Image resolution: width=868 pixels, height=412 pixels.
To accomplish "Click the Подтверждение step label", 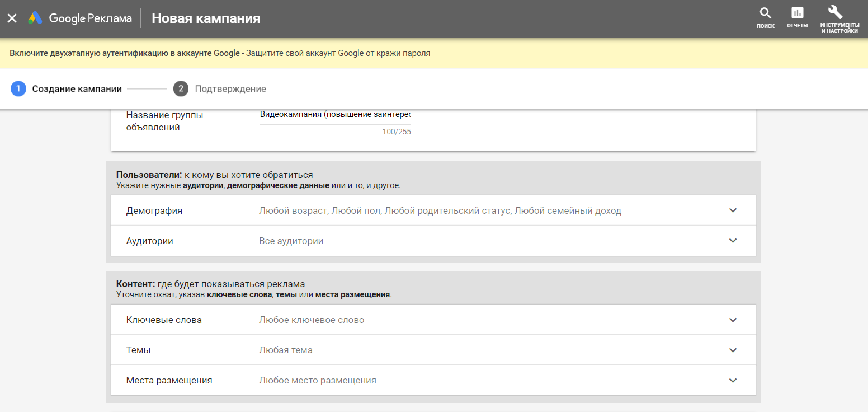I will tap(230, 89).
